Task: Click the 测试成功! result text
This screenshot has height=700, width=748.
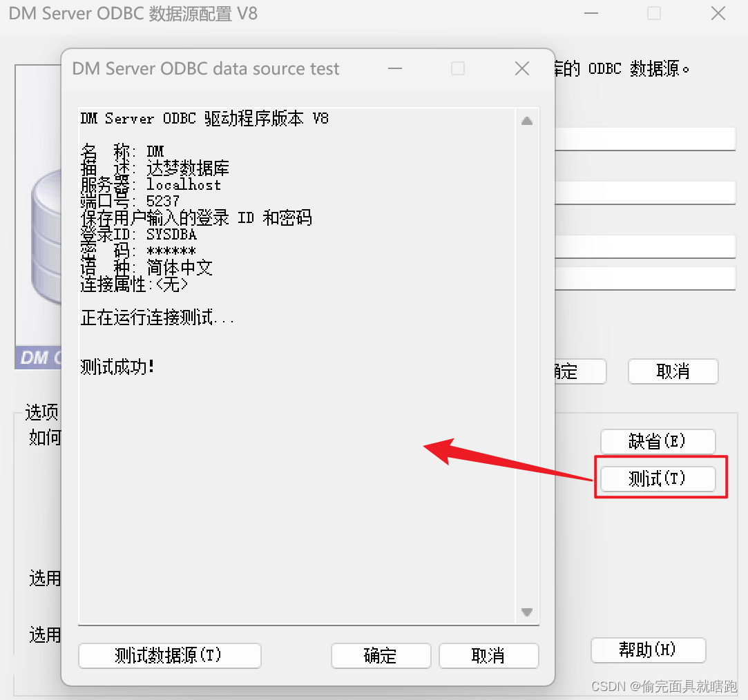Action: click(117, 367)
